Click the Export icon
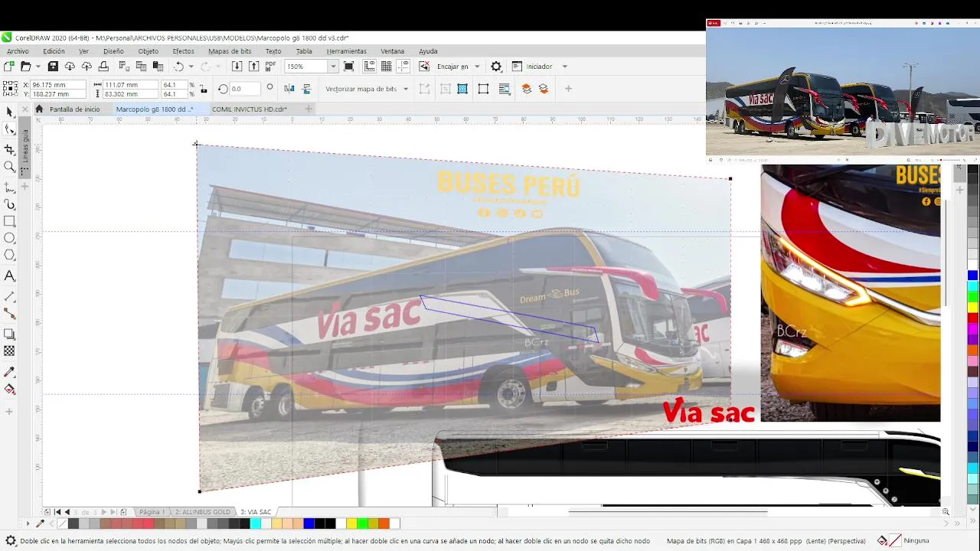The height and width of the screenshot is (551, 980). [253, 67]
